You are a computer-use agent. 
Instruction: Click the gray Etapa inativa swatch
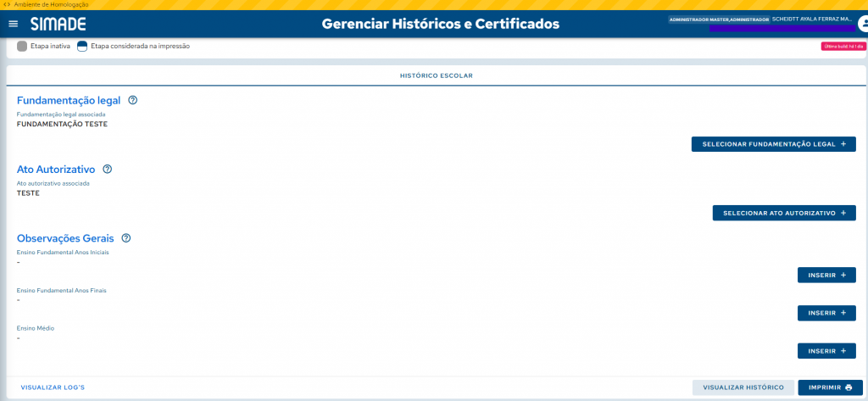click(22, 46)
